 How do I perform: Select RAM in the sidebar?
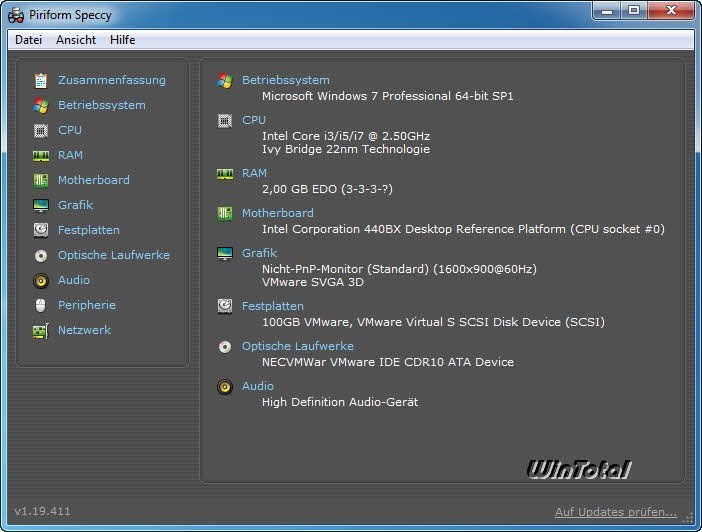coord(70,155)
